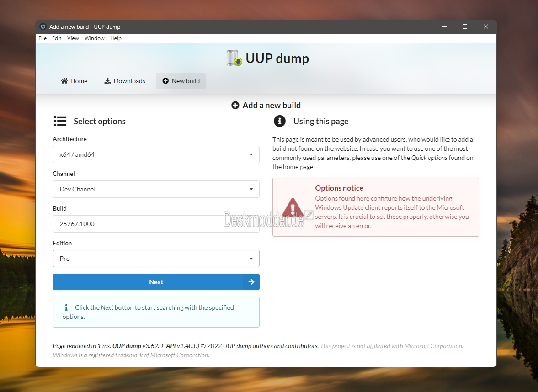The height and width of the screenshot is (392, 538).
Task: Click the arrow icon on the Next button
Action: pyautogui.click(x=251, y=282)
